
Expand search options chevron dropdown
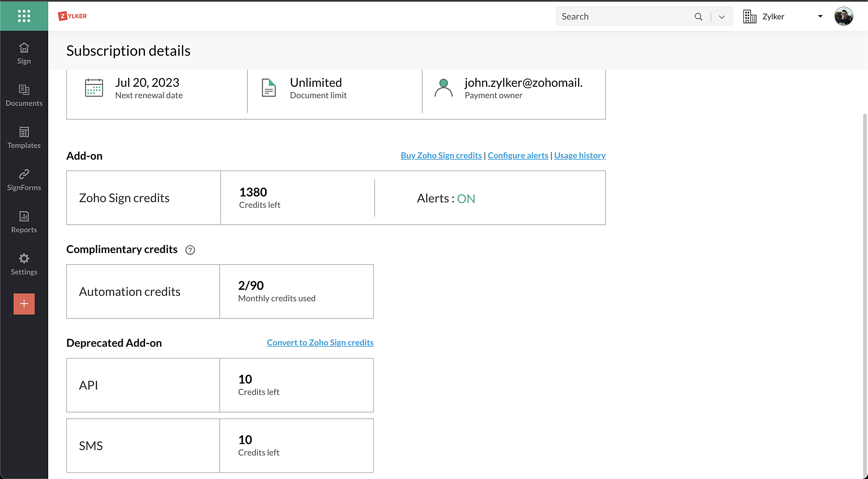722,16
